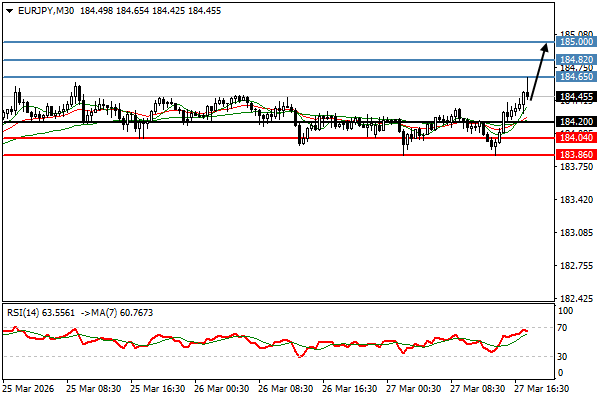Select the black upward forecast arrow

(x=538, y=70)
